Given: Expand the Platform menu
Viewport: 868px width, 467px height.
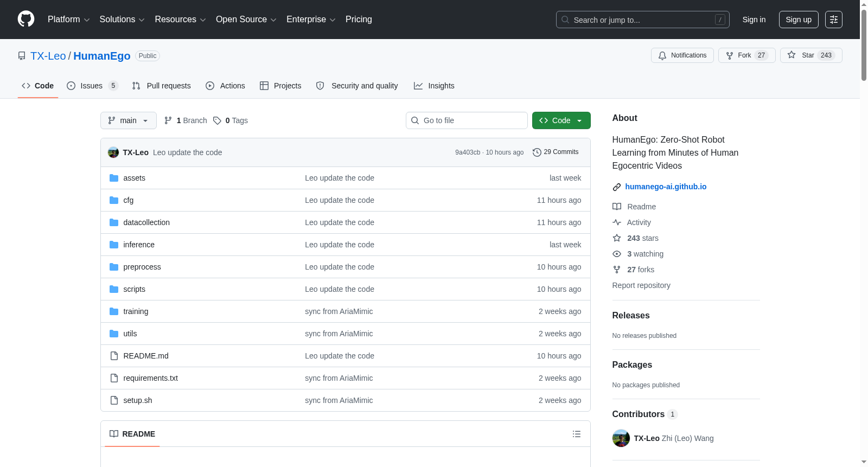Looking at the screenshot, I should coord(69,20).
